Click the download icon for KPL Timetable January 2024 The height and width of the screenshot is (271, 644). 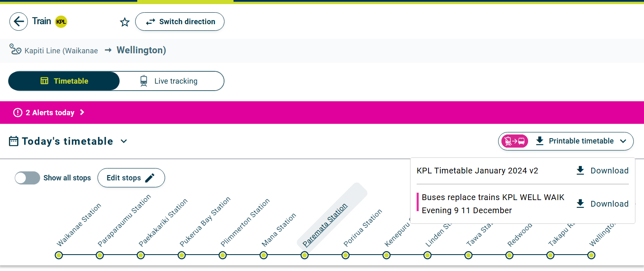[x=580, y=171]
